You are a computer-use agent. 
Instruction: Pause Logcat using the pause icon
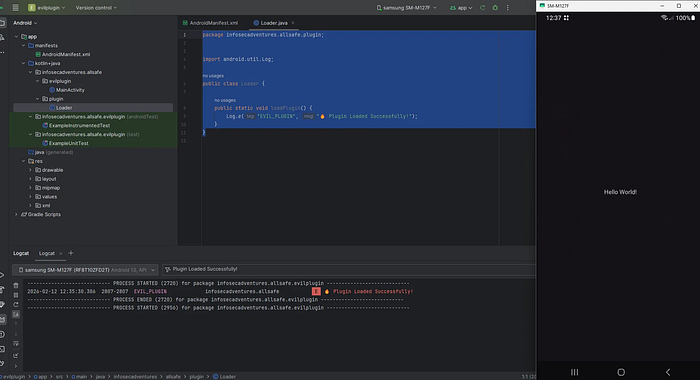pyautogui.click(x=16, y=295)
